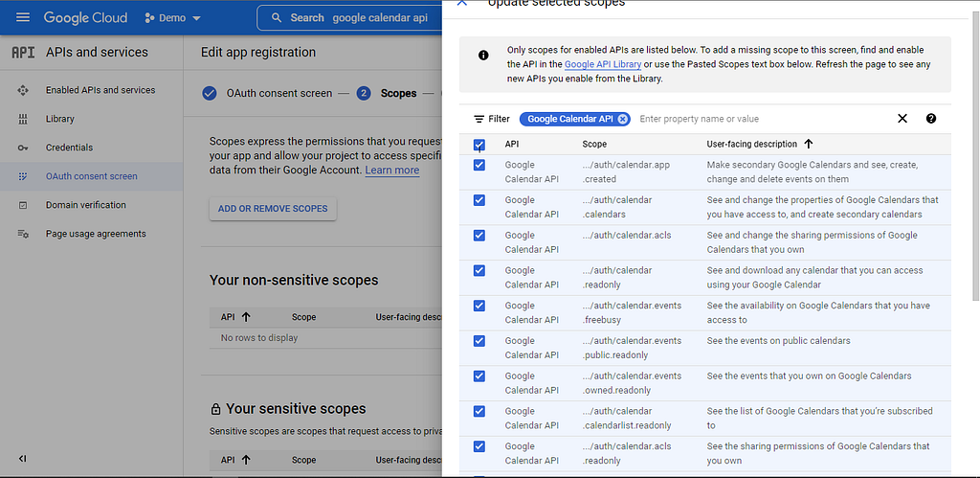Sort non-sensitive scopes by API arrow
The width and height of the screenshot is (980, 478).
246,317
